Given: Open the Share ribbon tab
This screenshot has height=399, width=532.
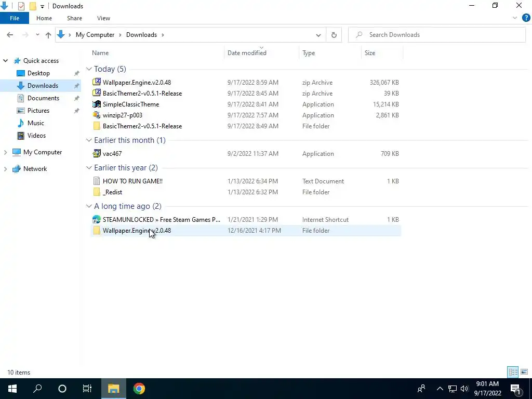Looking at the screenshot, I should [74, 18].
